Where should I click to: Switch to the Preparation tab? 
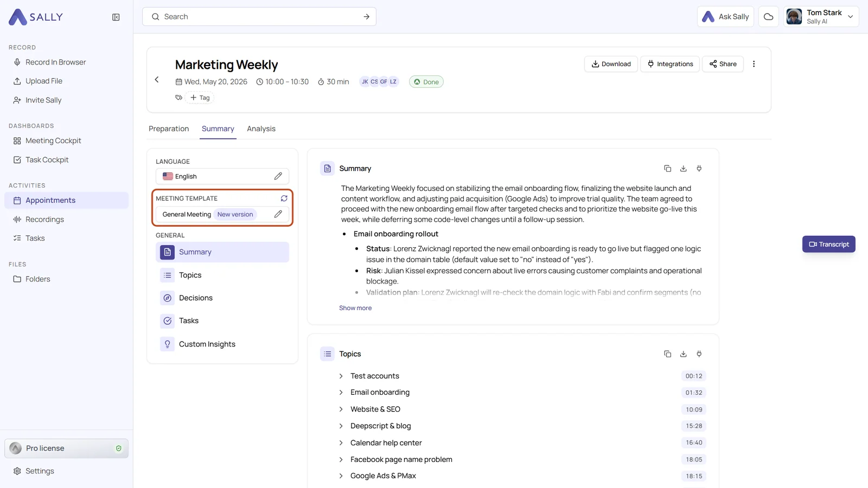(x=169, y=129)
